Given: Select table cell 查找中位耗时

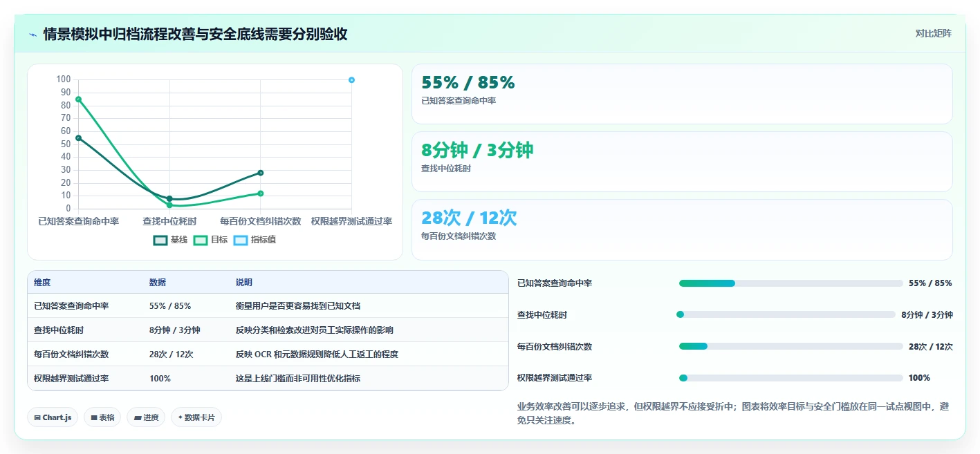Looking at the screenshot, I should pos(59,330).
